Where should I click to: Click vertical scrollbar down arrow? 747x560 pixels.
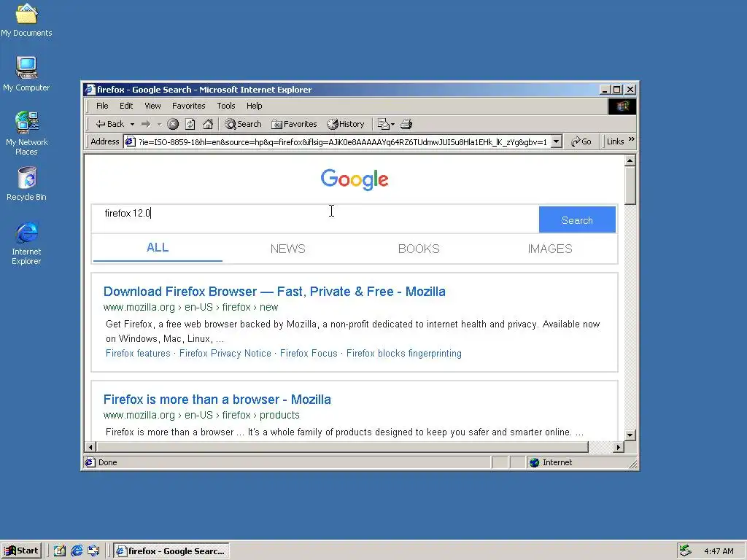(x=630, y=435)
